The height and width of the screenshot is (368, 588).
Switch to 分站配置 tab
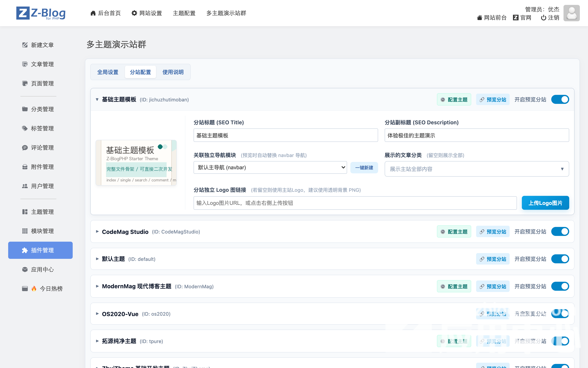pyautogui.click(x=140, y=72)
